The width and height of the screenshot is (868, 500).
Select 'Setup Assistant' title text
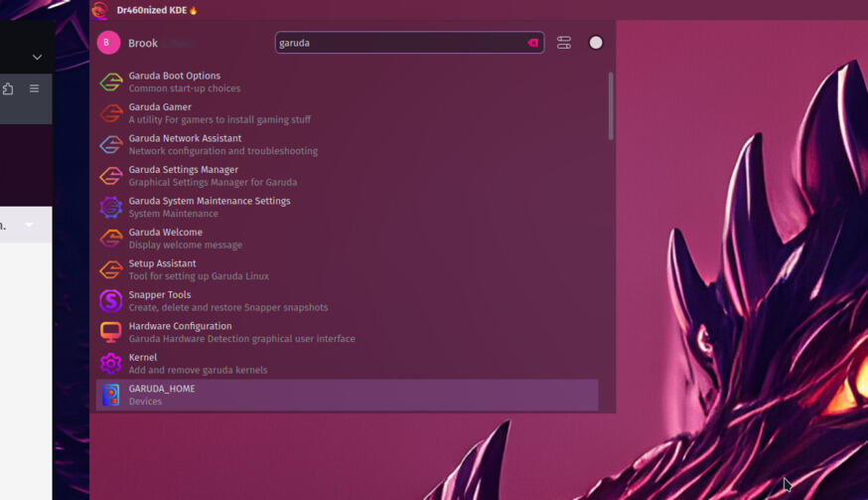162,263
